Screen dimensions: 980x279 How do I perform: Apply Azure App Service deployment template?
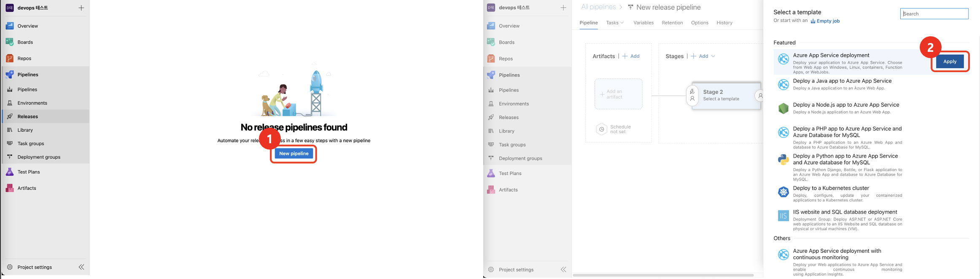tap(950, 62)
